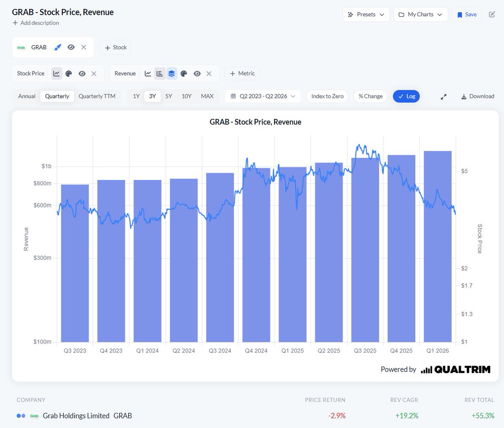Switch to Quarterly period
The image size is (504, 428).
(x=57, y=96)
